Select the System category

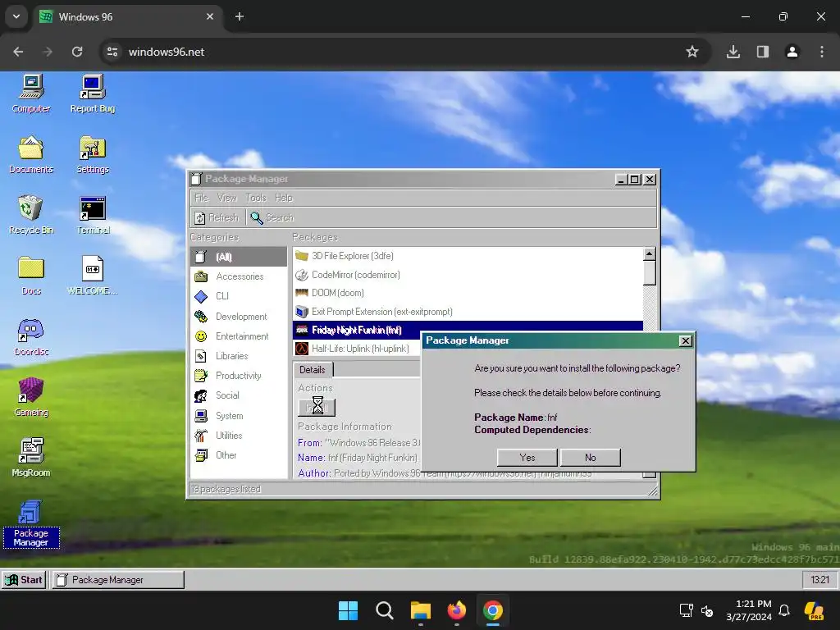[239, 416]
